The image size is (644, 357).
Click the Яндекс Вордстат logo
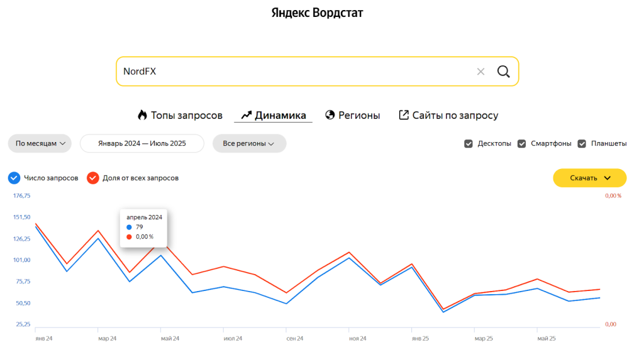tap(318, 13)
